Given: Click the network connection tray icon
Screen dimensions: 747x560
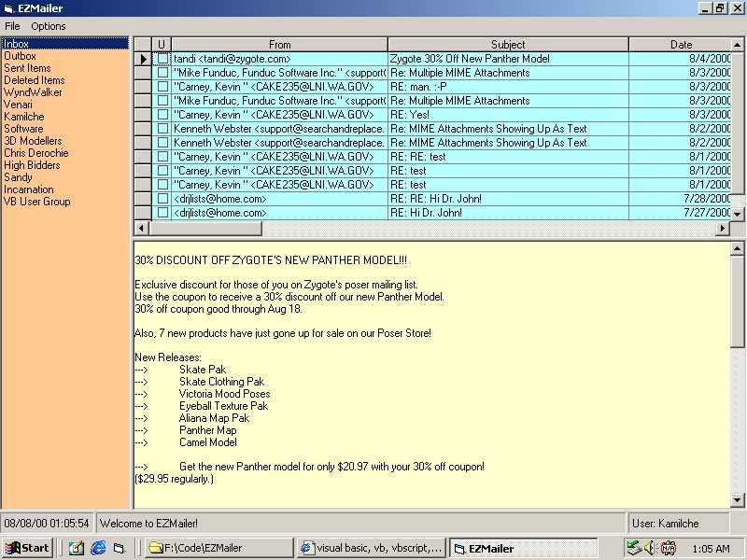Looking at the screenshot, I should pyautogui.click(x=634, y=548).
